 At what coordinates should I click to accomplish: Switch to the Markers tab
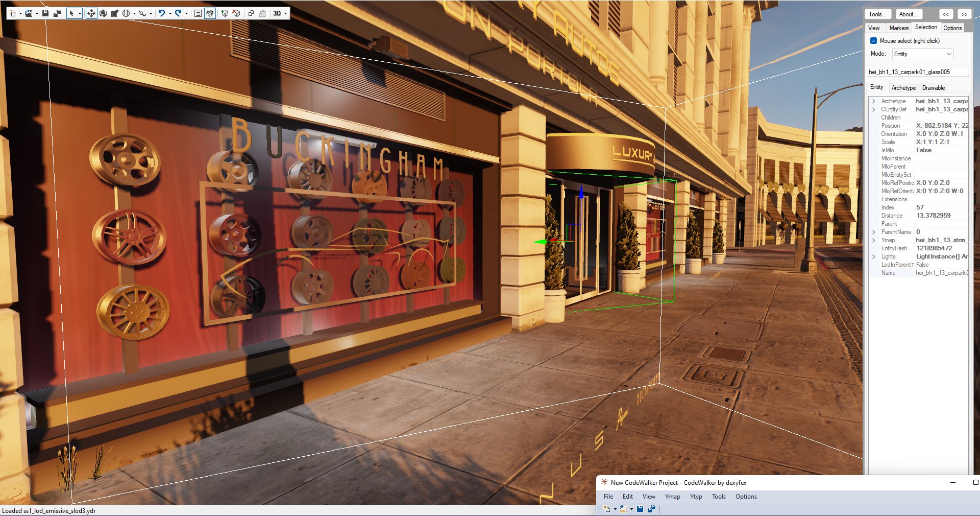click(x=899, y=28)
